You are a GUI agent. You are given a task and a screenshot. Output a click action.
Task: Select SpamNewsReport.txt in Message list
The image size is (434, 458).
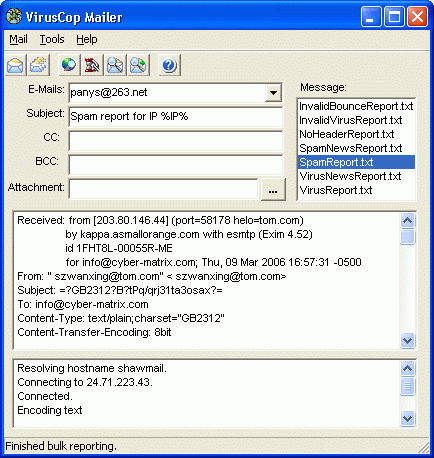pos(356,148)
